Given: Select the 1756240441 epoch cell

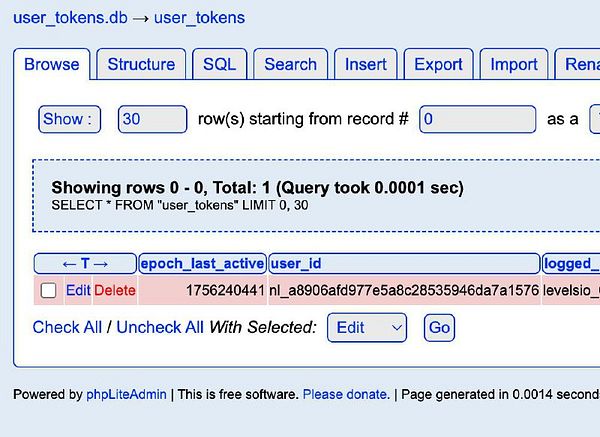Looking at the screenshot, I should (202, 290).
